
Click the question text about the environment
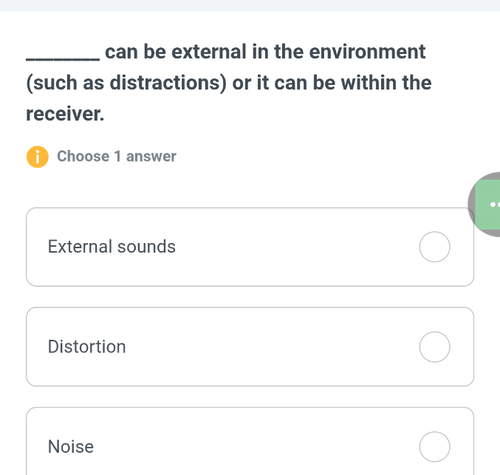coord(229,83)
